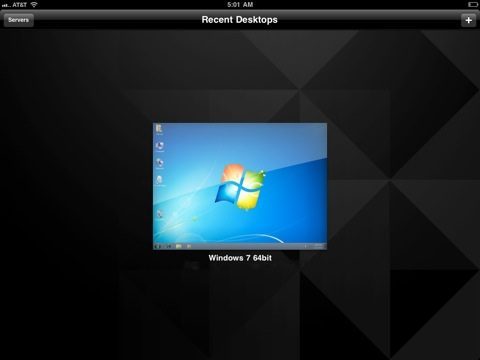The height and width of the screenshot is (360, 480).
Task: Open the Windows 7 64bit desktop thumbnail
Action: pyautogui.click(x=240, y=186)
